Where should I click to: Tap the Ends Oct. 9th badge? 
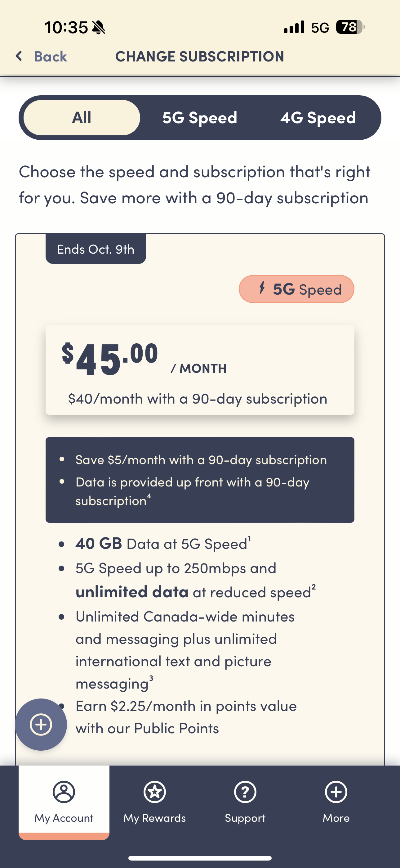point(96,249)
